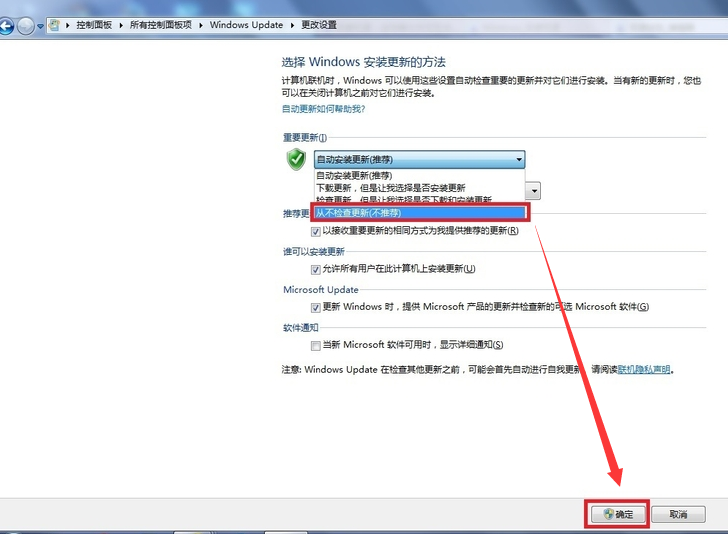Click the 软件通知 section label
Screen dimensions: 728x534
coord(301,328)
